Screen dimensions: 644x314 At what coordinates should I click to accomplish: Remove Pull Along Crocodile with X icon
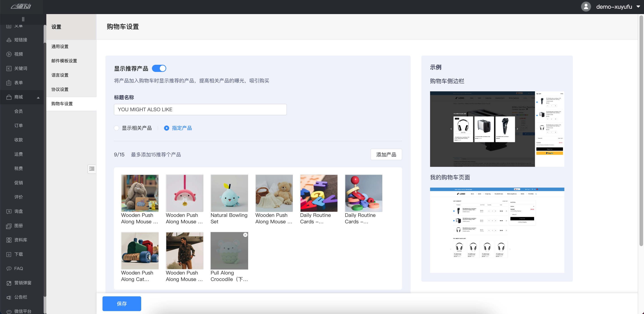(x=245, y=235)
